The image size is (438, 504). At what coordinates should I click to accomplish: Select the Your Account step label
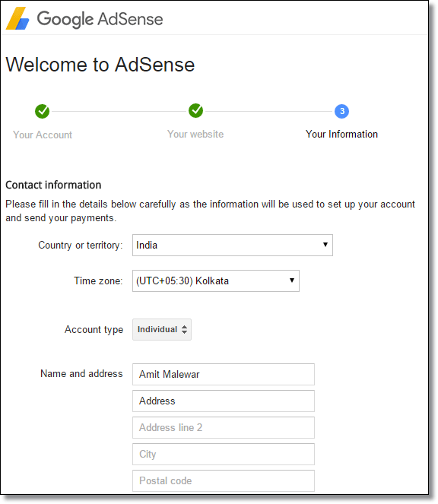click(43, 135)
